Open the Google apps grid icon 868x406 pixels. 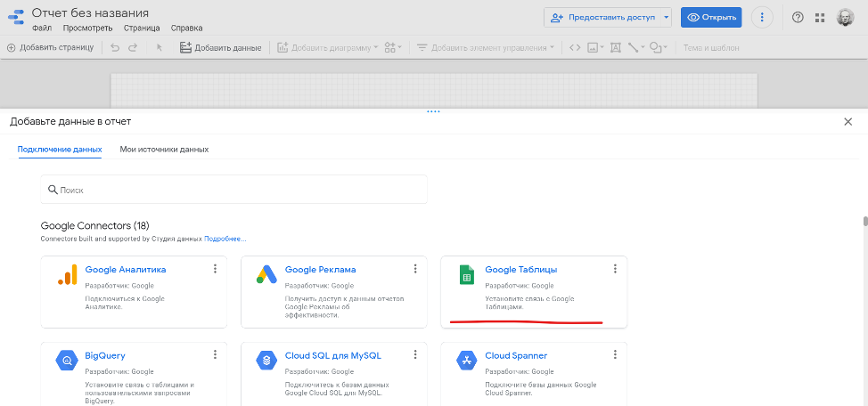pyautogui.click(x=821, y=17)
